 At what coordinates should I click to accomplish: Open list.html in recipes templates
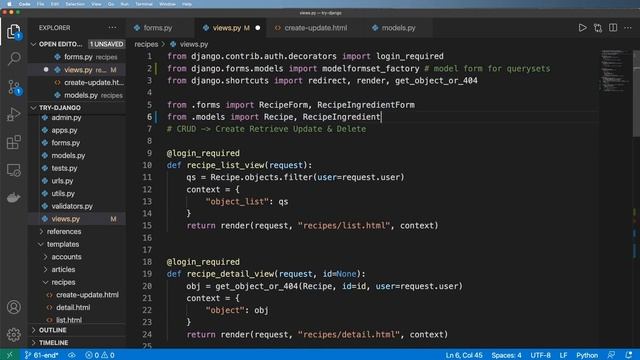tap(69, 320)
